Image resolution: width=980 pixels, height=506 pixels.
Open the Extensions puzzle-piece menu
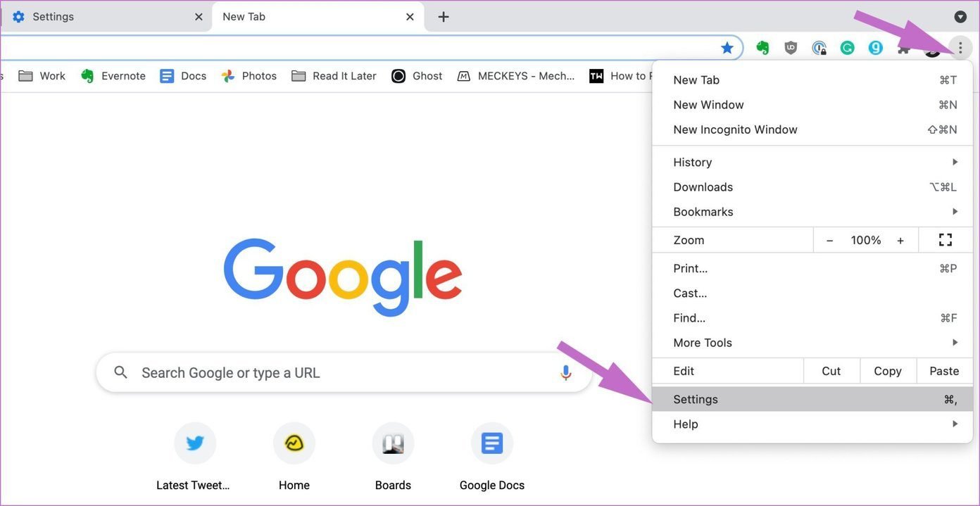(x=903, y=48)
